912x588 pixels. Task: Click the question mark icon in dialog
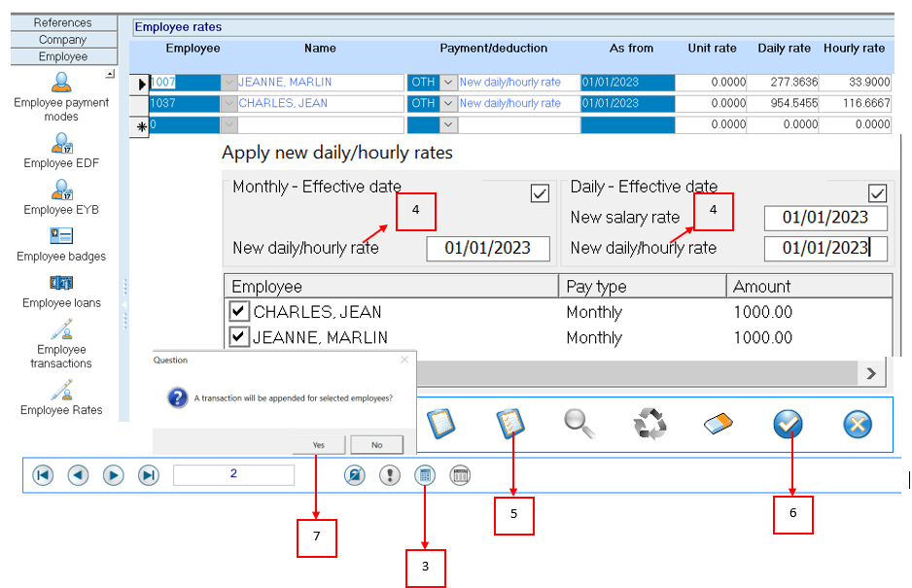click(x=177, y=398)
